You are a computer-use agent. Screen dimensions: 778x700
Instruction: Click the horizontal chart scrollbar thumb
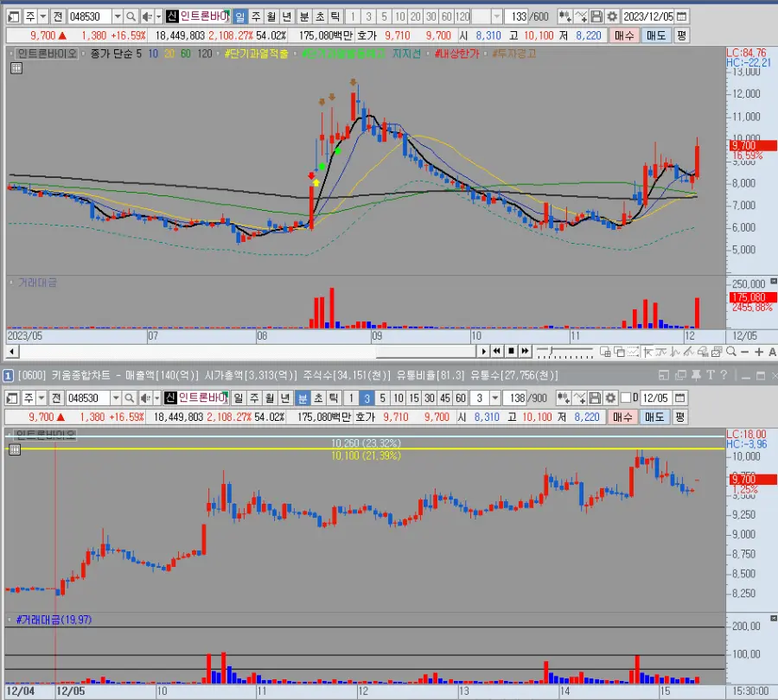click(x=425, y=352)
